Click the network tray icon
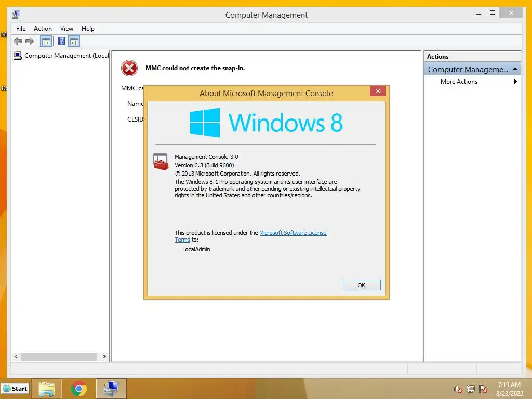Image resolution: width=532 pixels, height=399 pixels. 471,389
